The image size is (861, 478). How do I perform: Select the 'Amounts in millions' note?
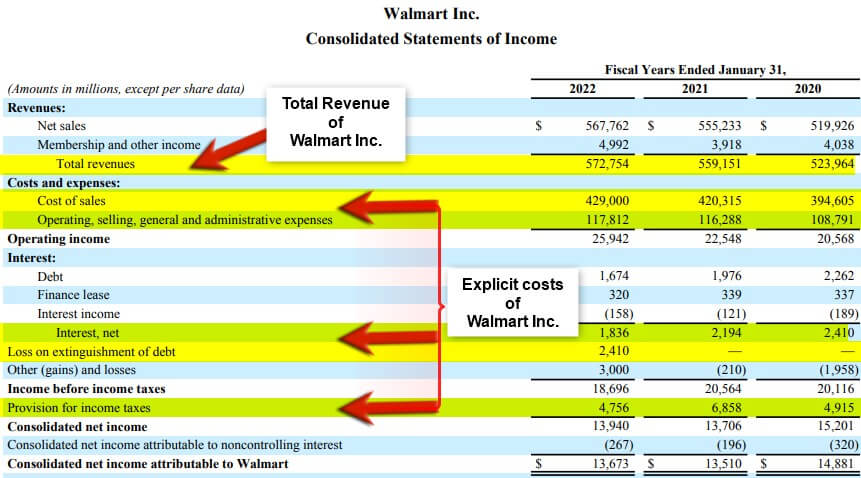click(x=126, y=89)
